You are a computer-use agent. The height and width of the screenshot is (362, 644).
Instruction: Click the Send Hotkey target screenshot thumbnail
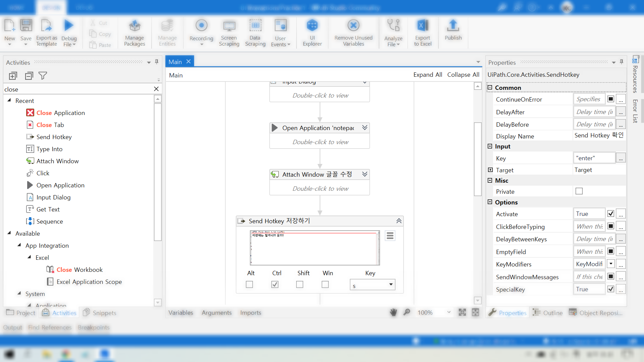click(315, 248)
